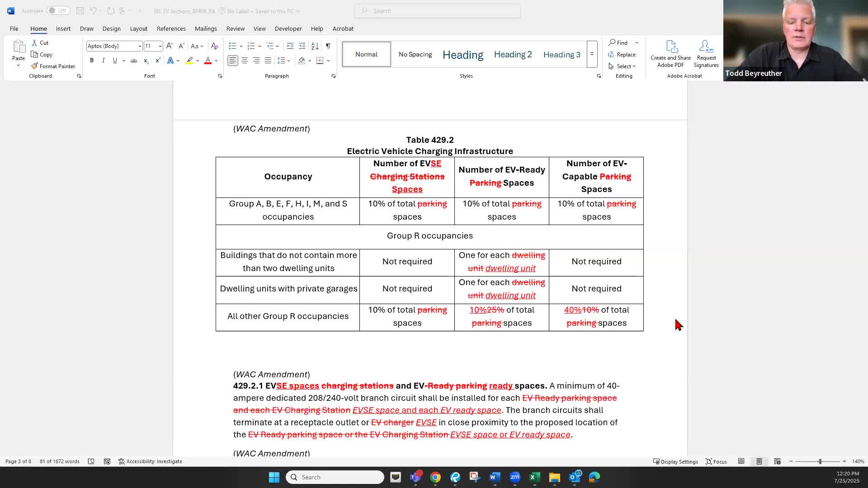
Task: Open the Select dropdown
Action: tap(622, 66)
